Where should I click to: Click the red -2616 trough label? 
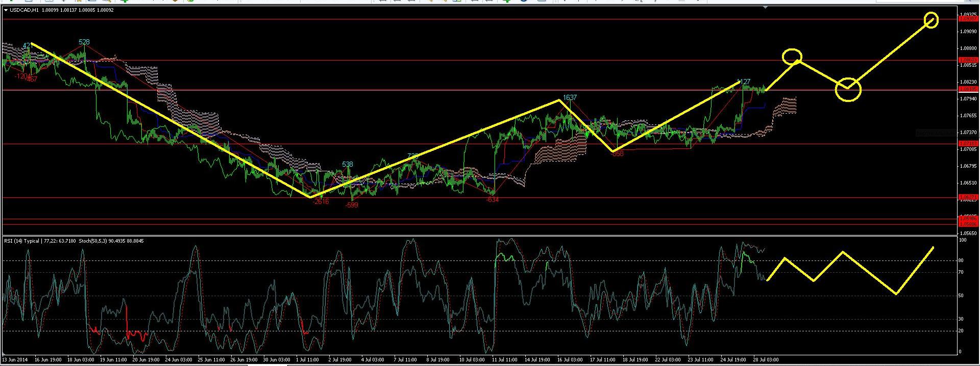pos(321,201)
